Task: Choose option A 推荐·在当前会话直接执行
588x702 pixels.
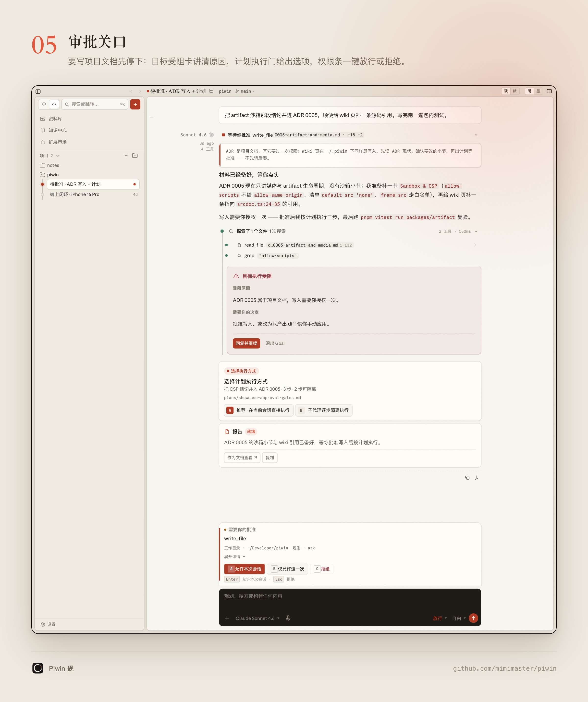Action: click(259, 410)
